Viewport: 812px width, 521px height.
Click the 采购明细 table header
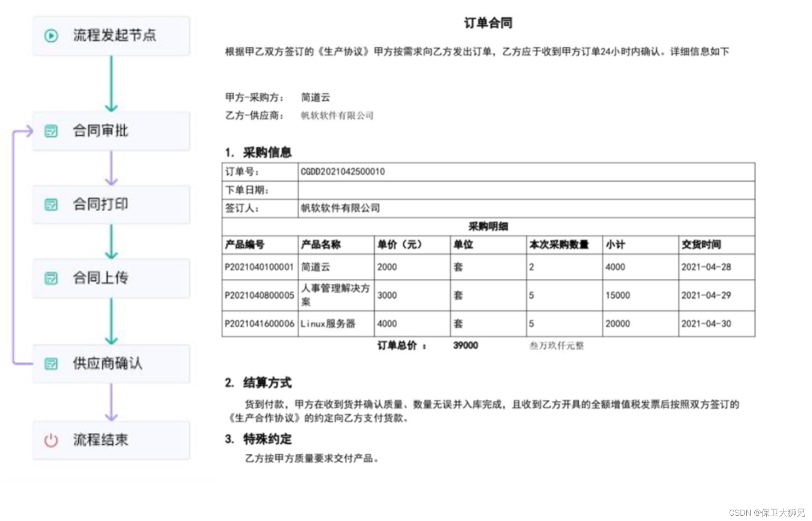pyautogui.click(x=488, y=226)
